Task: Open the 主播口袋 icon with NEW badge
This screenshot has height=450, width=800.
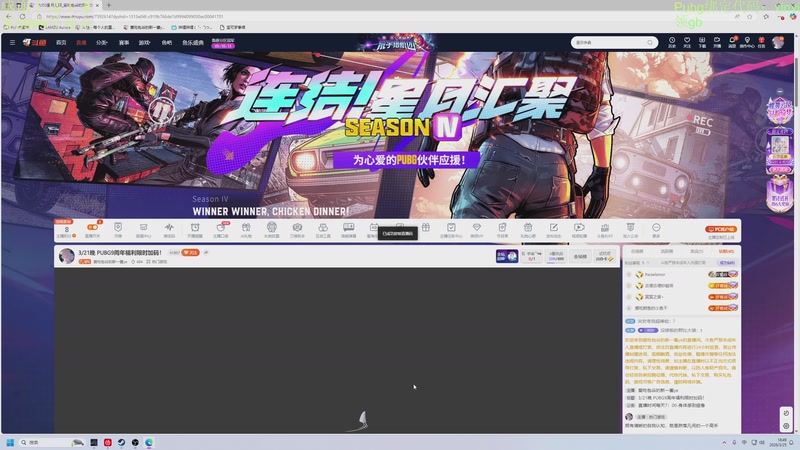Action: coord(221,230)
